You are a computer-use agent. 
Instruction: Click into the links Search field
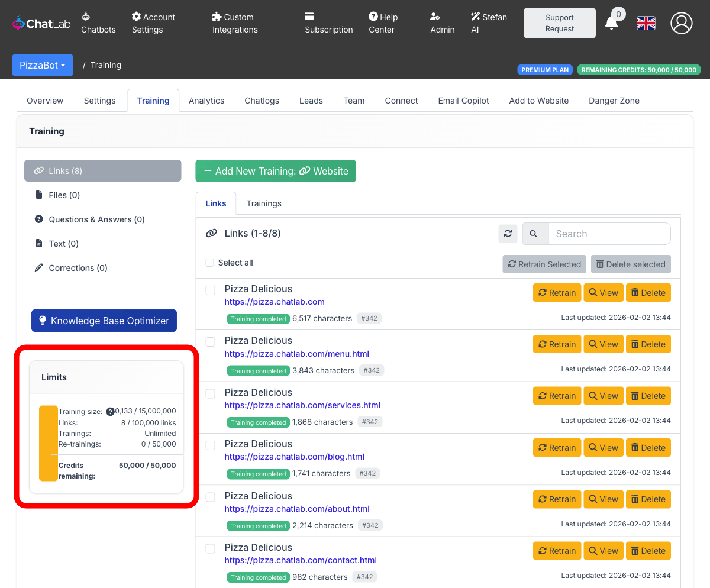point(609,234)
